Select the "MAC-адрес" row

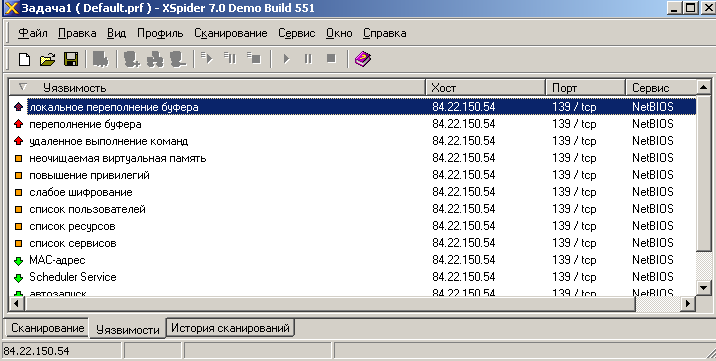(353, 260)
